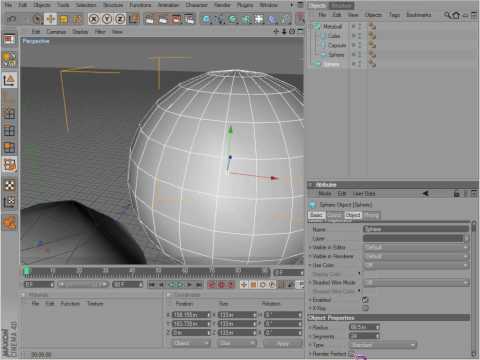Image resolution: width=480 pixels, height=360 pixels.
Task: Open the Render menu in main menu bar
Action: (222, 5)
